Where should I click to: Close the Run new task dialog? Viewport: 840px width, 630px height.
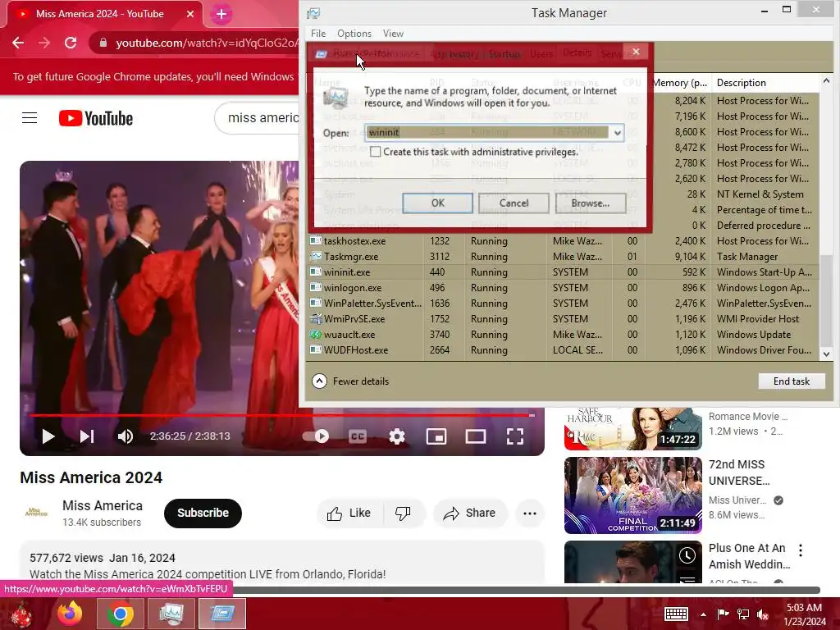636,52
